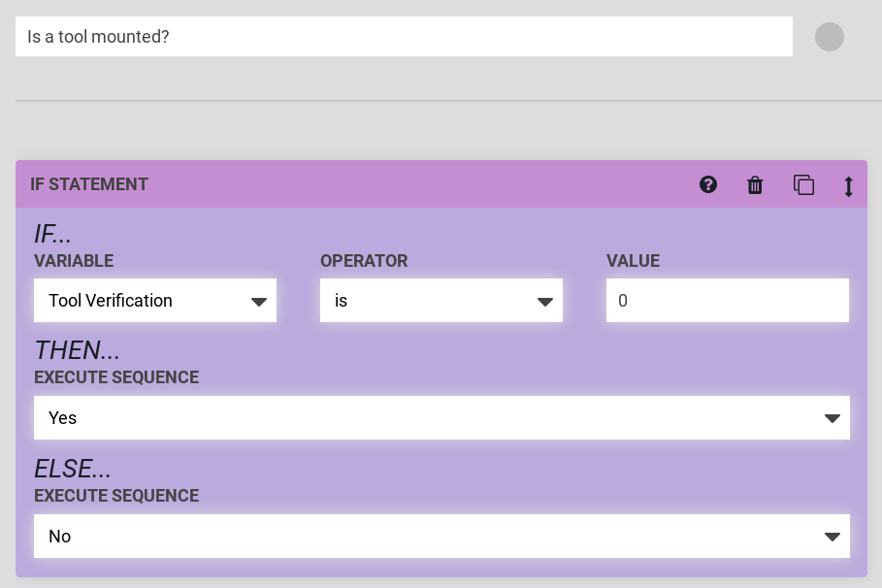This screenshot has width=882, height=588.
Task: Click the 'is' text in operator box
Action: point(342,301)
